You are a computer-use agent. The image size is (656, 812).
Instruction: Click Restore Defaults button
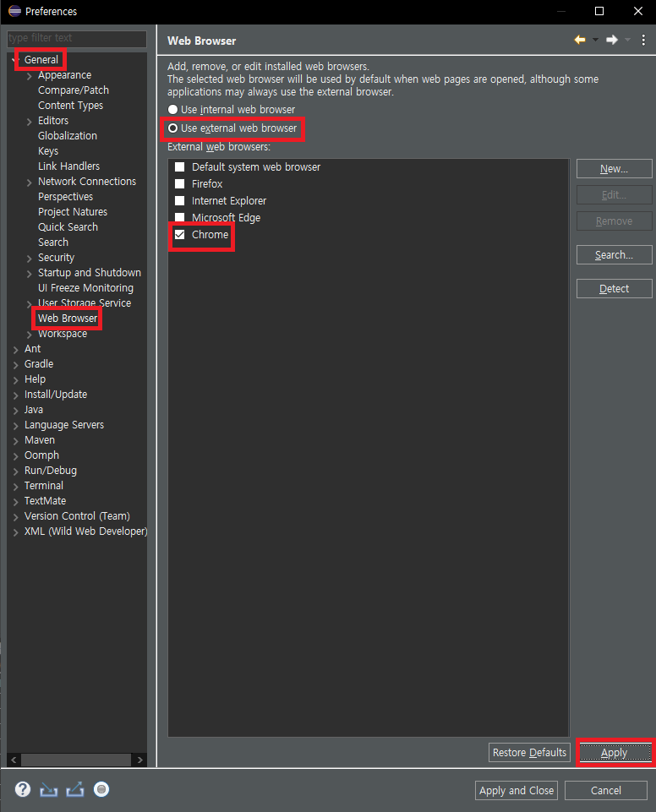pyautogui.click(x=529, y=753)
